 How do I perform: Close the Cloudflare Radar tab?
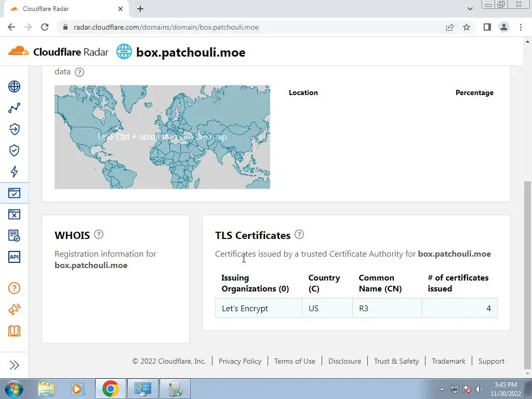pos(121,9)
